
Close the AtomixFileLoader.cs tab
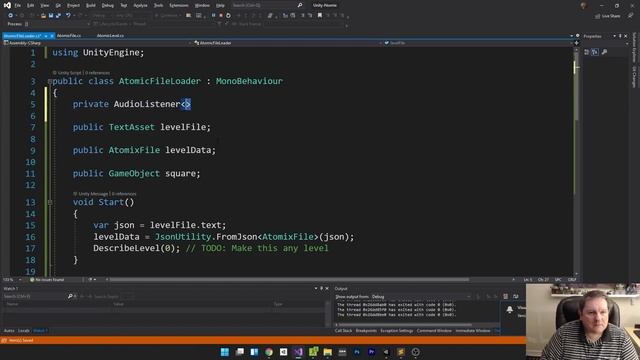[52, 36]
